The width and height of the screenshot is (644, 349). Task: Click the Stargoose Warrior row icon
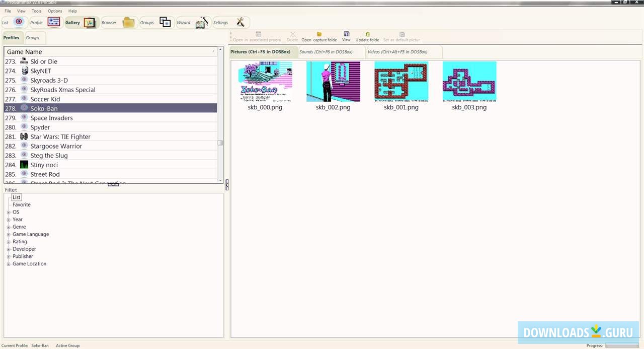point(24,146)
